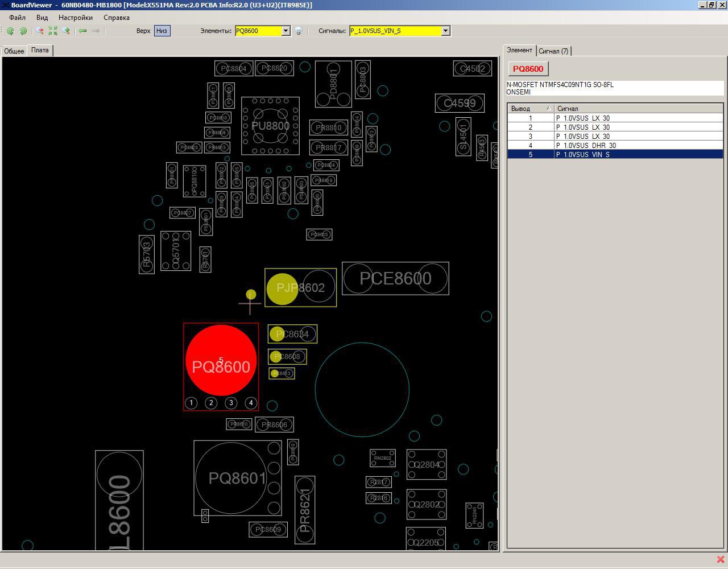The width and height of the screenshot is (728, 569).
Task: Sort by the Вывод column header
Action: click(x=531, y=109)
